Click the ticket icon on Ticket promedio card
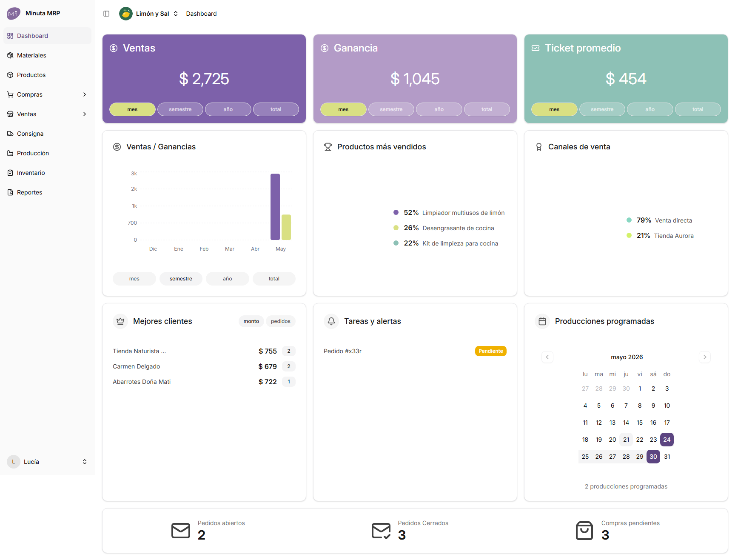 (x=536, y=48)
